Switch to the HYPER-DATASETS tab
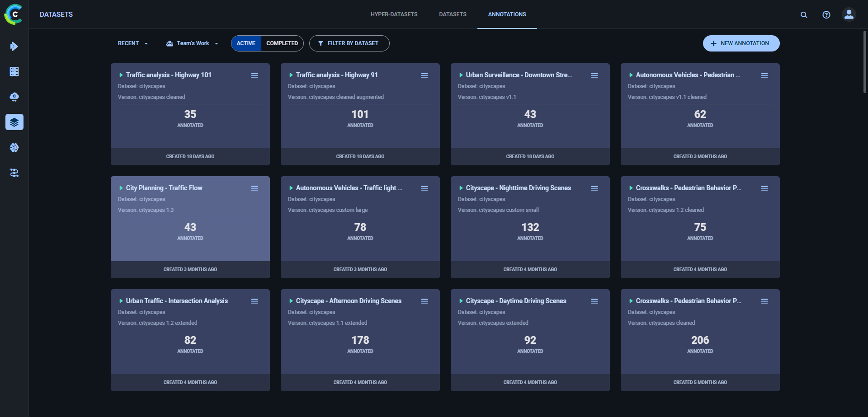Image resolution: width=868 pixels, height=417 pixels. coord(394,14)
